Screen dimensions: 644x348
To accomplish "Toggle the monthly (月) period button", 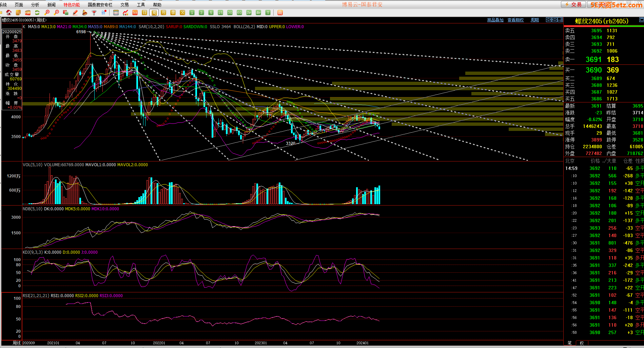I will [163, 13].
